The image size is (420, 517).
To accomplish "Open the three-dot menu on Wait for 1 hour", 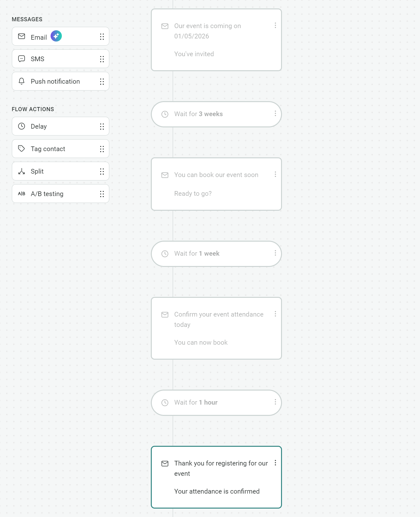I will coord(275,402).
